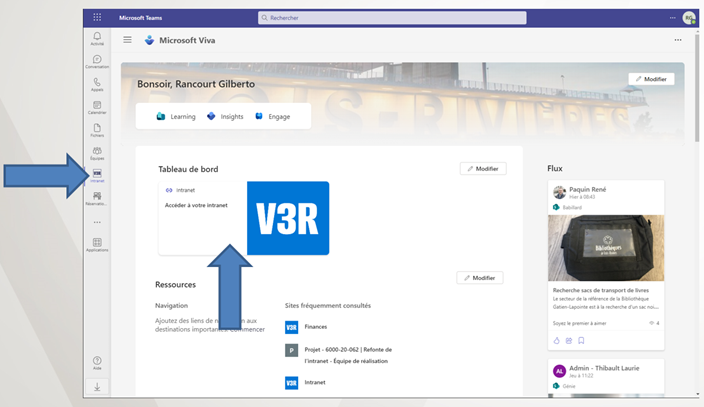Open the Intranet frequently visited site
Image resolution: width=704 pixels, height=407 pixels.
tap(315, 382)
